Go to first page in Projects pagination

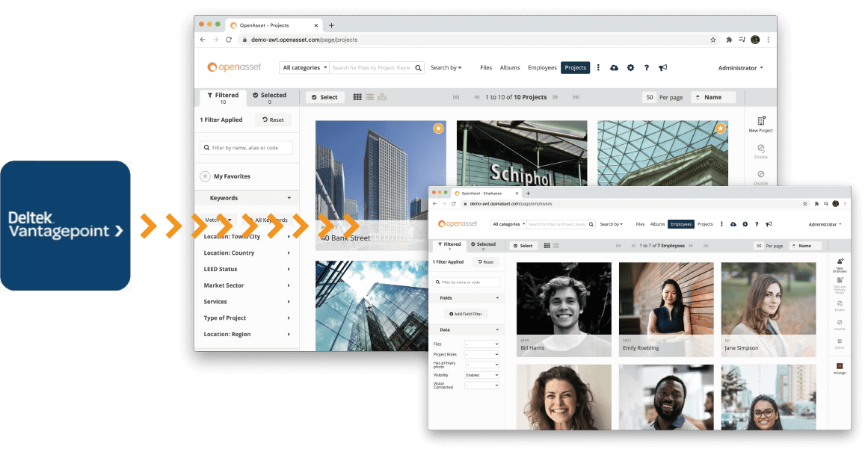[456, 97]
